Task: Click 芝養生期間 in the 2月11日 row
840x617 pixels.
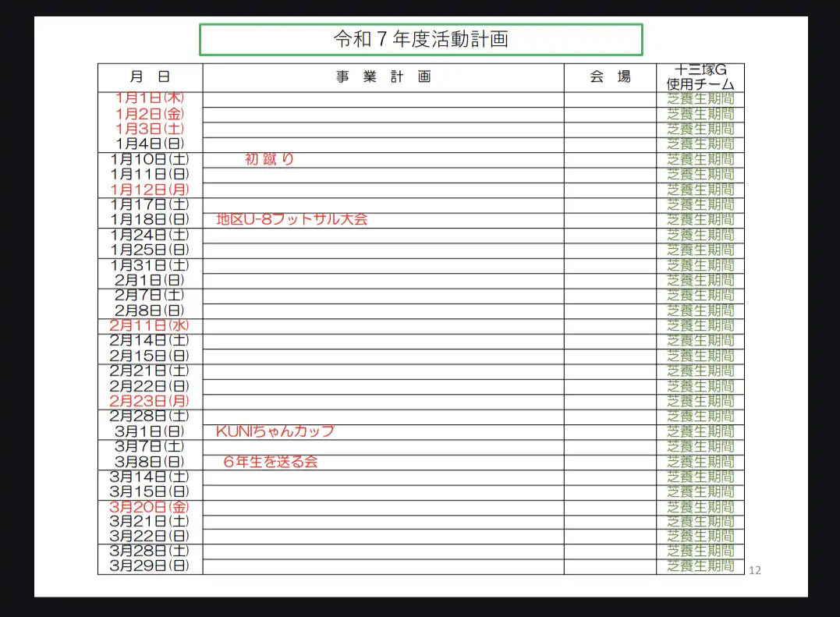Action: point(700,325)
